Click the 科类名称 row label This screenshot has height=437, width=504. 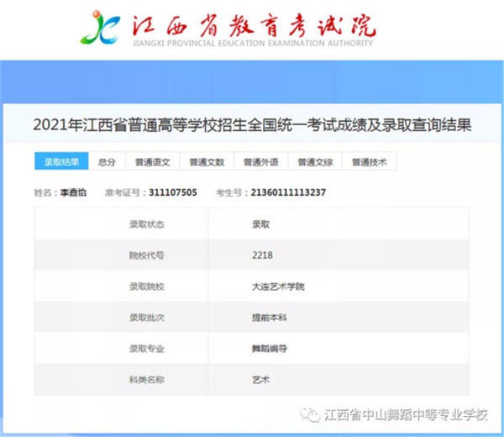tap(147, 380)
